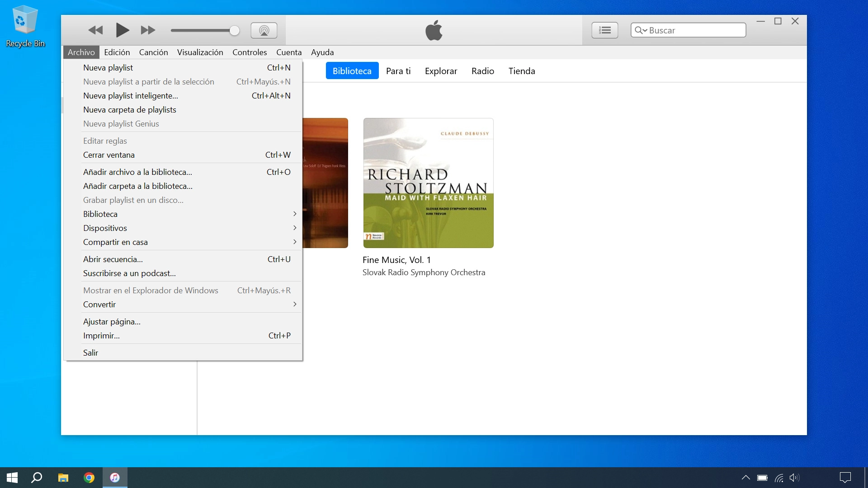Click the search magnifier dropdown icon
Screen dimensions: 868x488
(x=641, y=30)
